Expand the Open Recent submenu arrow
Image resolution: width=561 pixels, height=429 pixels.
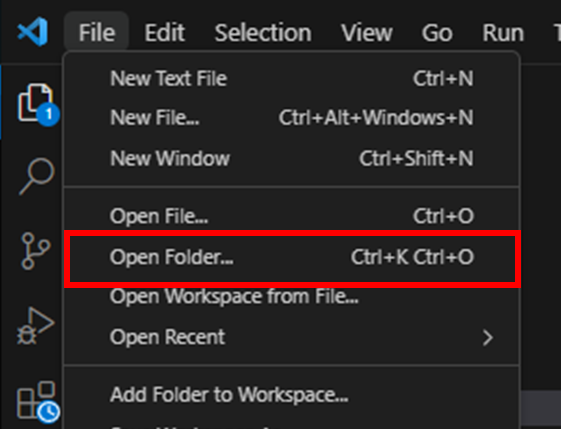pos(487,337)
